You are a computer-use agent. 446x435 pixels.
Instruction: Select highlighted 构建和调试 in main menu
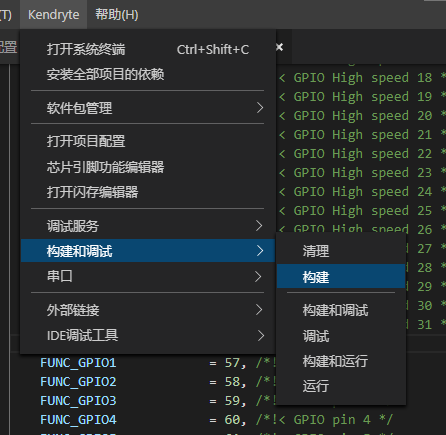tap(148, 251)
